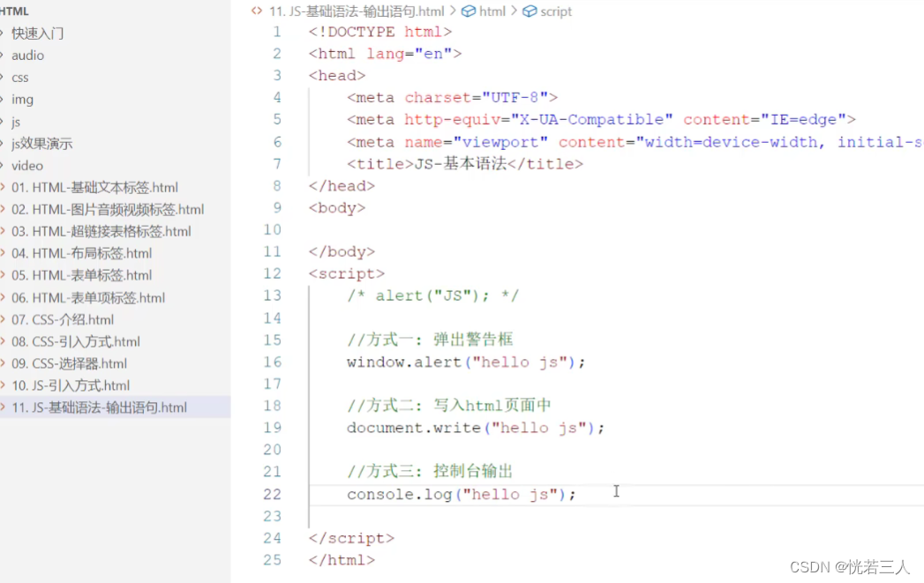
Task: Click the <!DOCTYPE html> declaration
Action: (x=380, y=32)
